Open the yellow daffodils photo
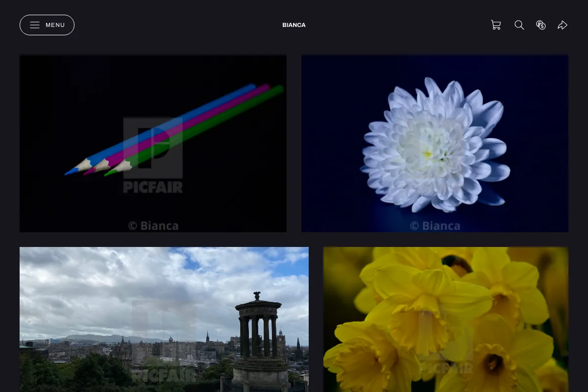 click(x=446, y=319)
